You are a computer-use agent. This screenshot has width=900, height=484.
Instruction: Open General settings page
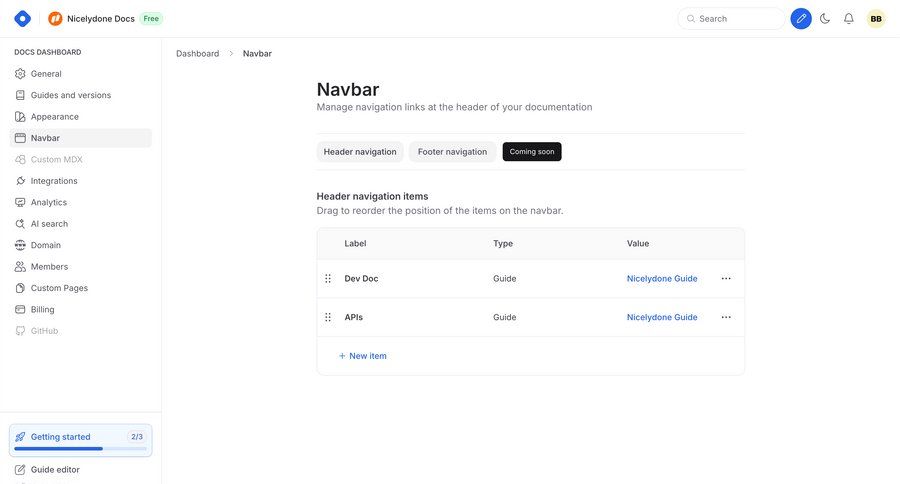(x=80, y=73)
